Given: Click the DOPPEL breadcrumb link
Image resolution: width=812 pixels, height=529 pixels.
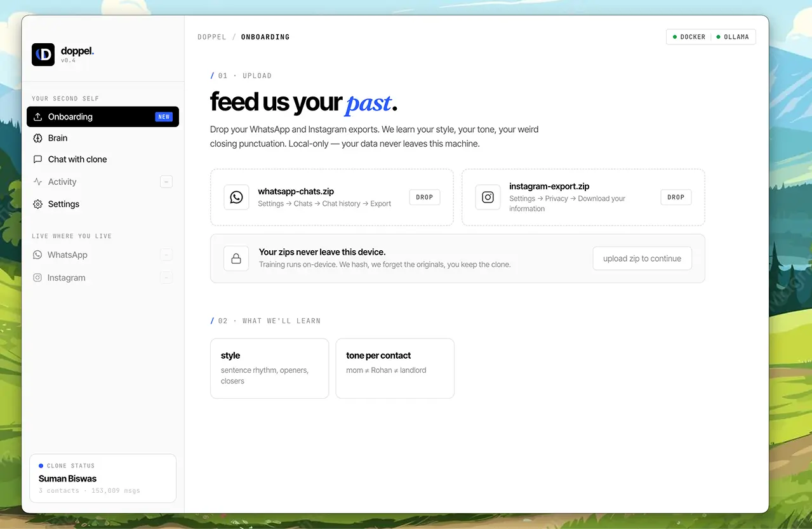Looking at the screenshot, I should [212, 37].
